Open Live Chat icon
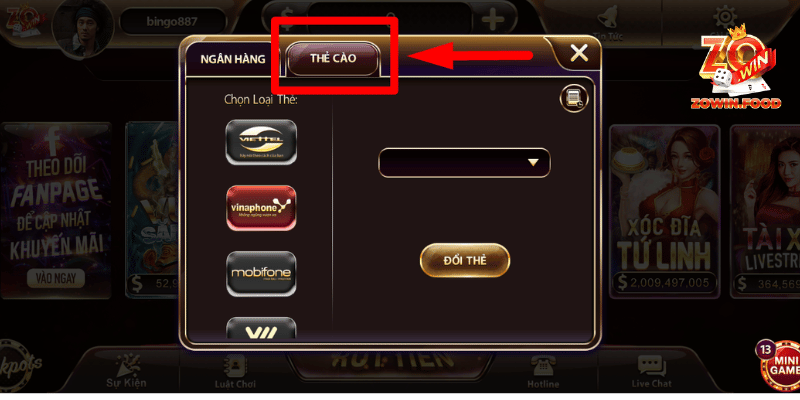The image size is (800, 400). (652, 367)
